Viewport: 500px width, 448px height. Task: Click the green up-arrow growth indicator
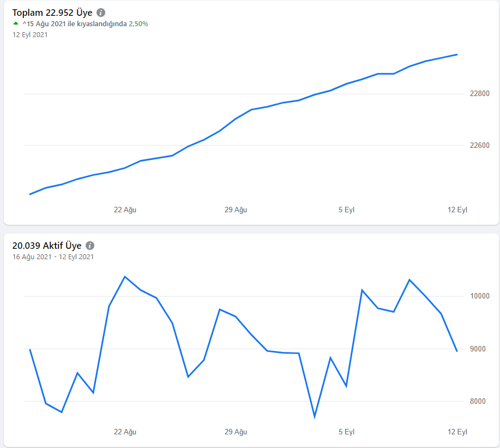16,23
